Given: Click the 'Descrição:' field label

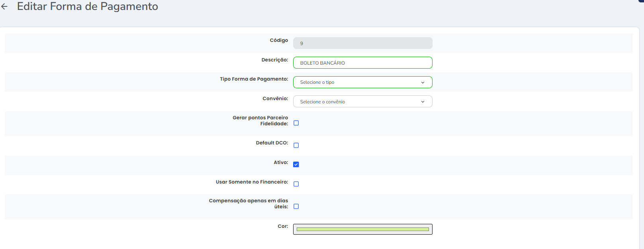Looking at the screenshot, I should [x=274, y=60].
